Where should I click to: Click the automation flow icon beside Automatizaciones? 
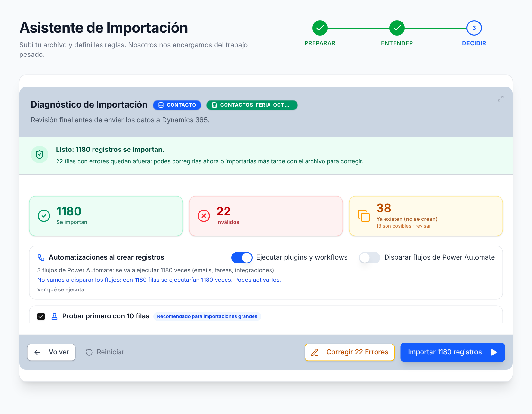tap(41, 258)
